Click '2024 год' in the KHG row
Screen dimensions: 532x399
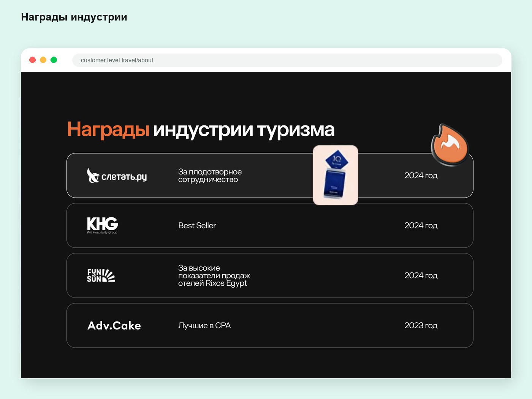tap(421, 226)
